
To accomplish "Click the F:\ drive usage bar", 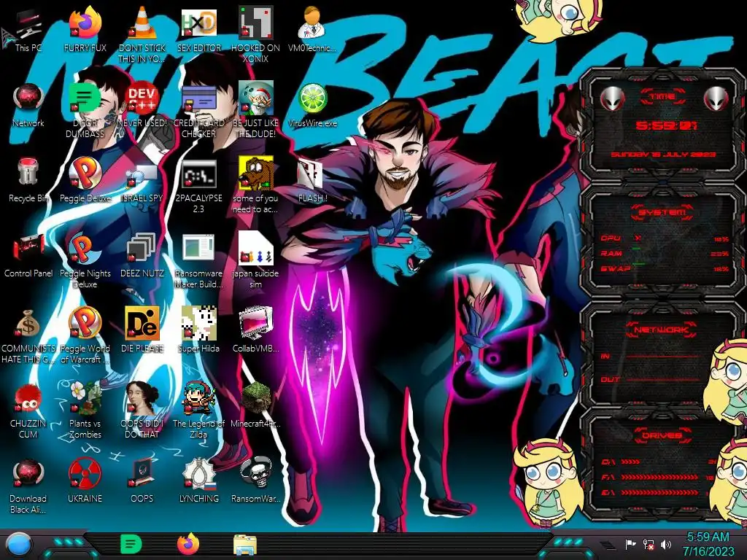I will click(659, 477).
